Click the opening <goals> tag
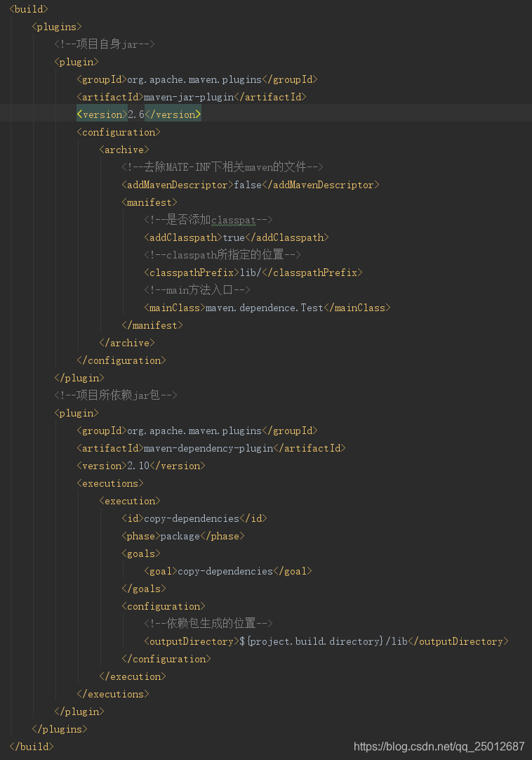 click(141, 553)
